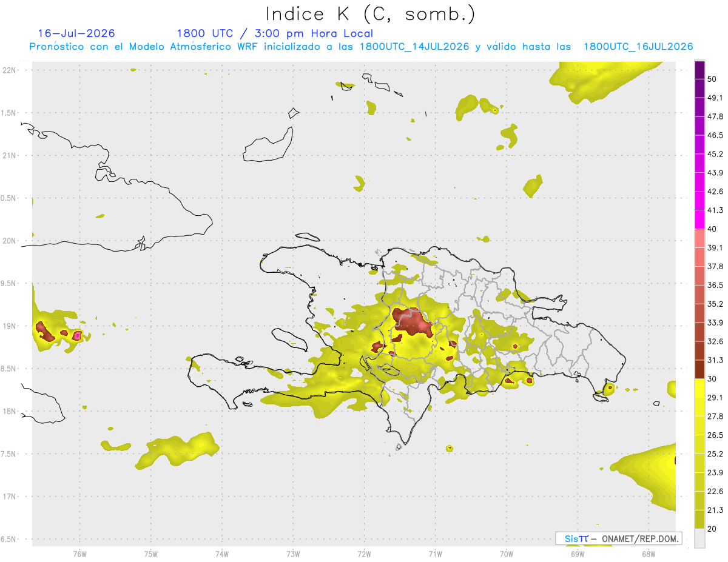This screenshot has width=728, height=562.
Task: Click the longitude label "69W"
Action: (578, 554)
